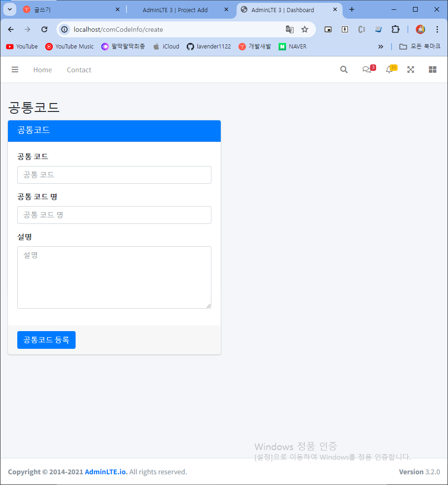The width and height of the screenshot is (448, 485).
Task: Show more bookmarks chevron
Action: pos(380,46)
